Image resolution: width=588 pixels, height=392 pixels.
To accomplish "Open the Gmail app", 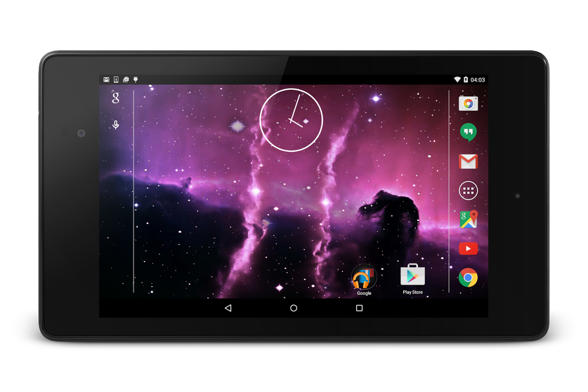I will point(468,162).
